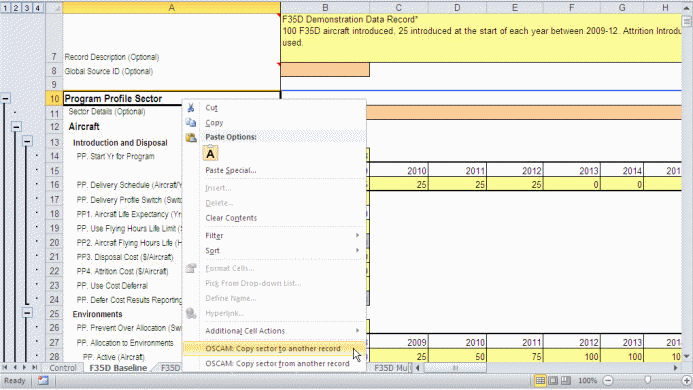Open the Filter submenu
The height and width of the screenshot is (390, 693).
[x=274, y=236]
